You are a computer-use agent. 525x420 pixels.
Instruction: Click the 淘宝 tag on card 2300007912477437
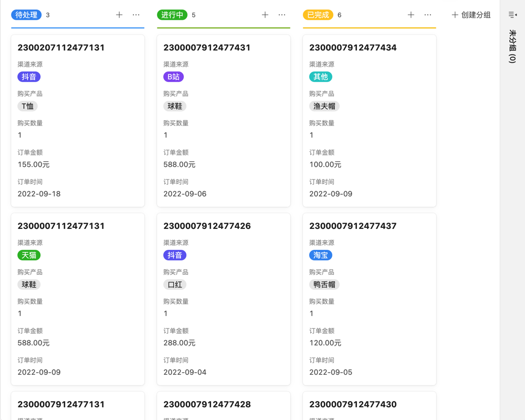click(320, 255)
